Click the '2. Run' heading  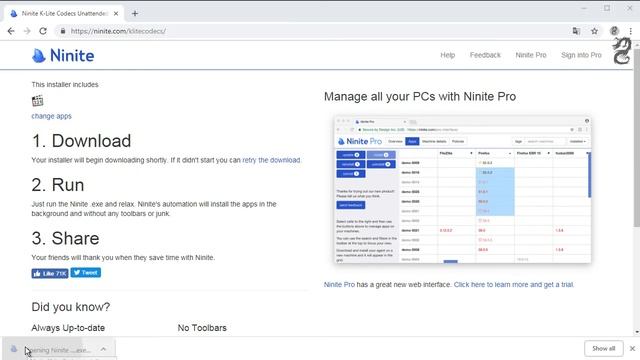tap(58, 185)
